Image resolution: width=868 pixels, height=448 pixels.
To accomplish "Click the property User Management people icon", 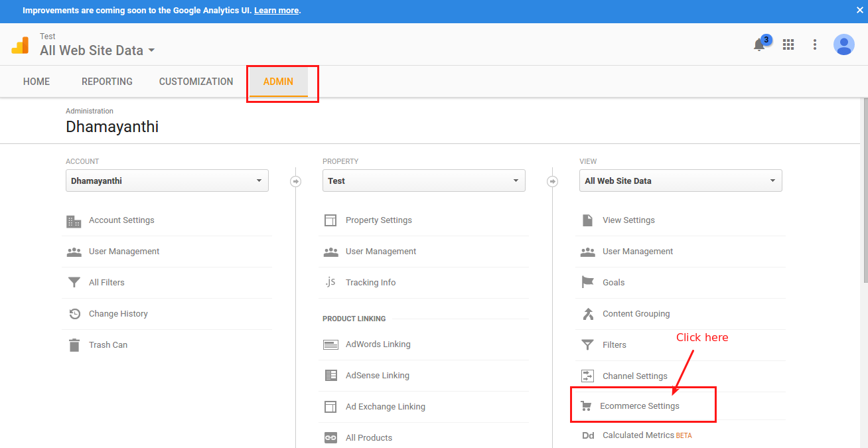I will [330, 252].
